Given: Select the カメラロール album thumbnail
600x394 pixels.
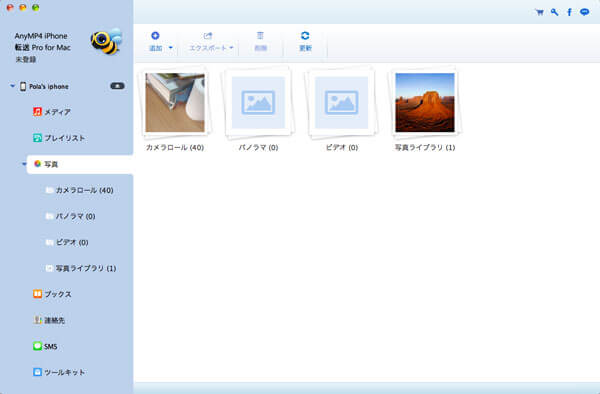Looking at the screenshot, I should click(175, 103).
